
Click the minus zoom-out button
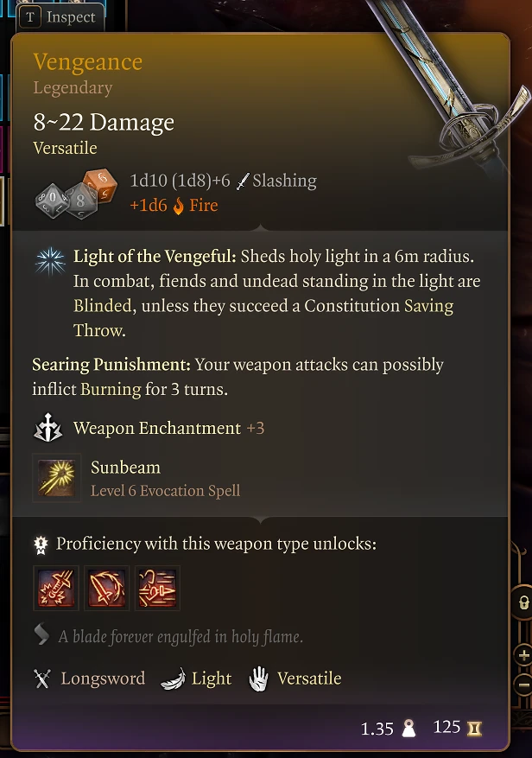pos(523,685)
